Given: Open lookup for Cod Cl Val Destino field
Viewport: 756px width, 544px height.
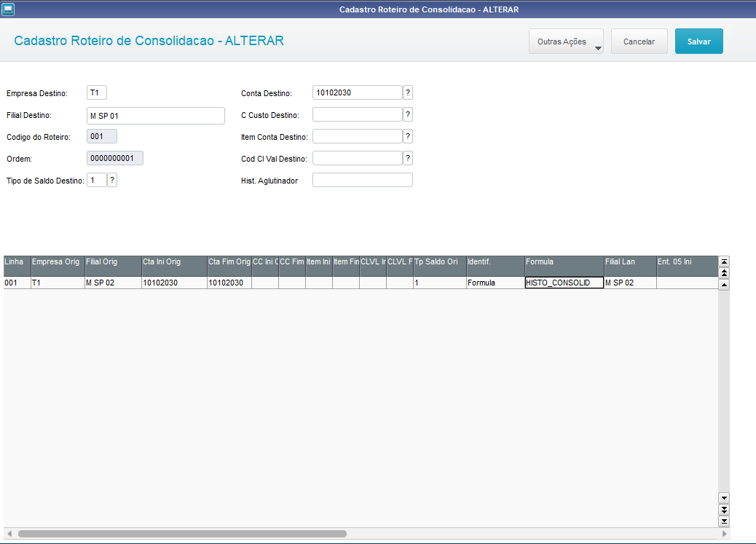Looking at the screenshot, I should pyautogui.click(x=408, y=158).
